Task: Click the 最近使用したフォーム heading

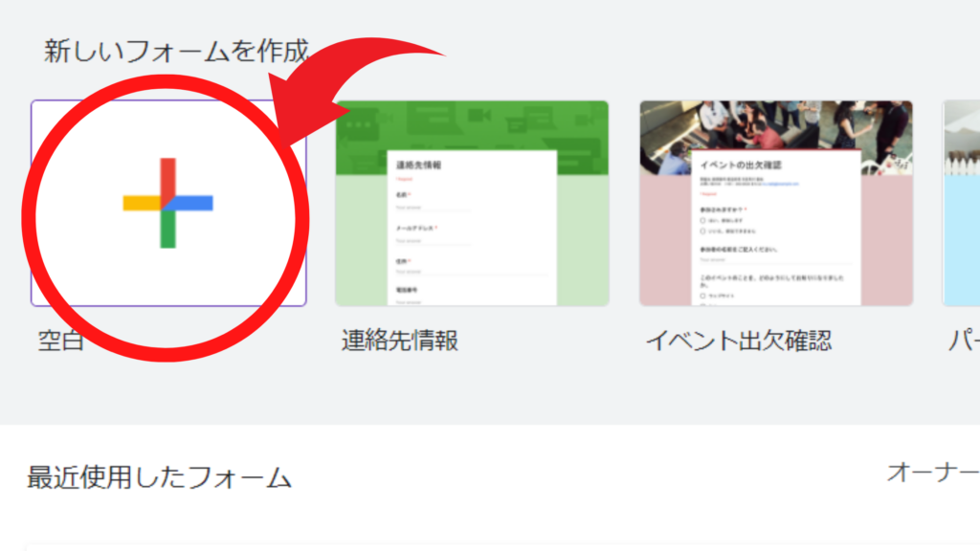Action: (160, 477)
